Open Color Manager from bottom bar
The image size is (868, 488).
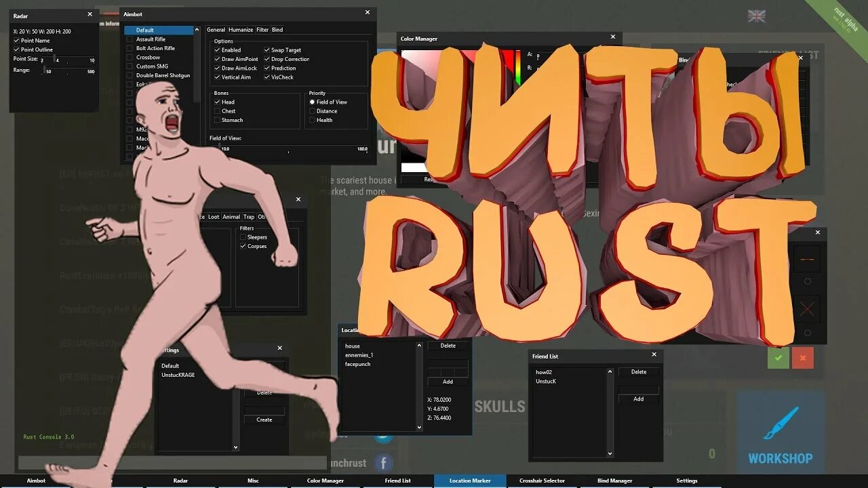[325, 481]
